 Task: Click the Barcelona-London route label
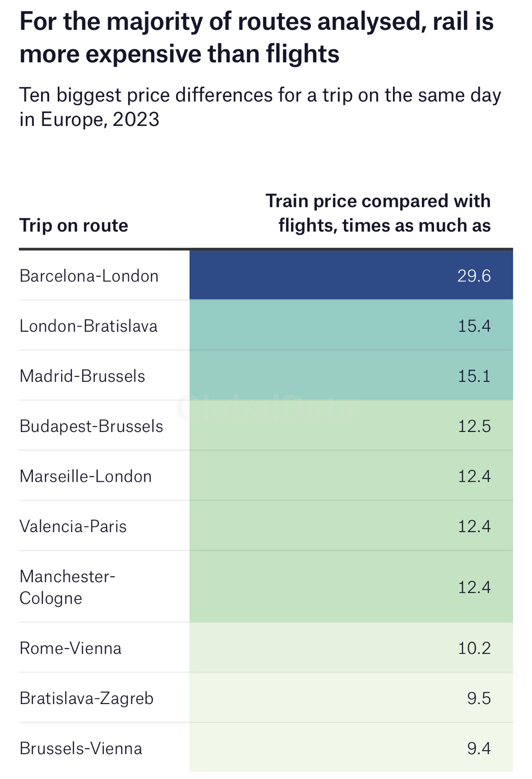point(89,276)
